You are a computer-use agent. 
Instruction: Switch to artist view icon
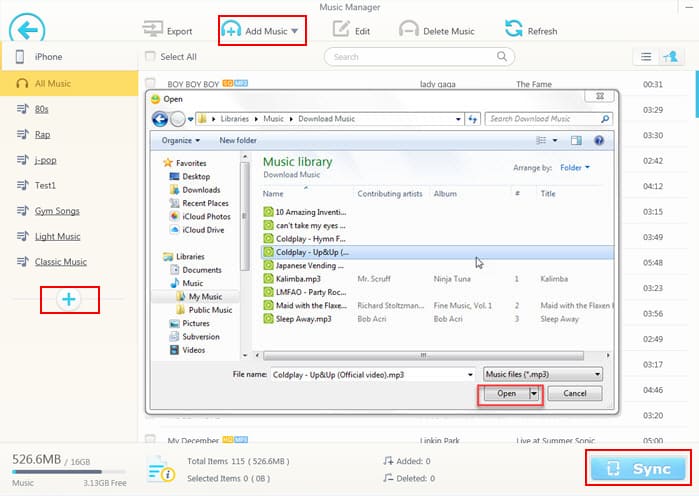[x=670, y=57]
